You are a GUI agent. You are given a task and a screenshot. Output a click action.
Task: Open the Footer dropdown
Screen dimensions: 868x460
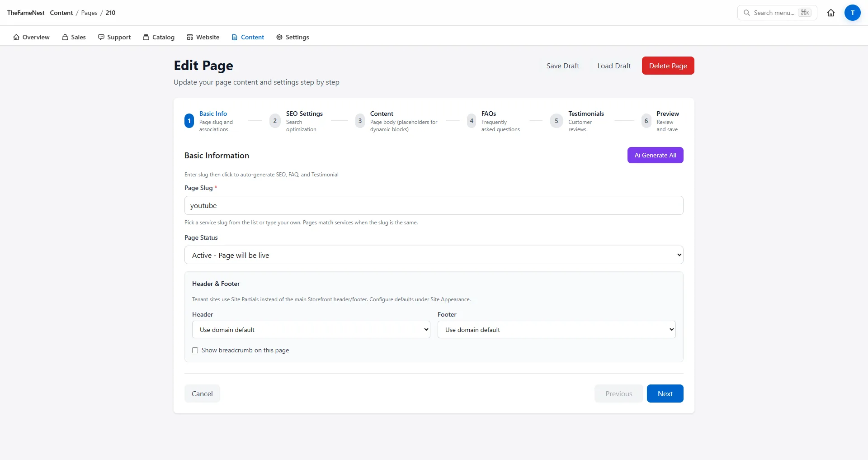tap(557, 330)
